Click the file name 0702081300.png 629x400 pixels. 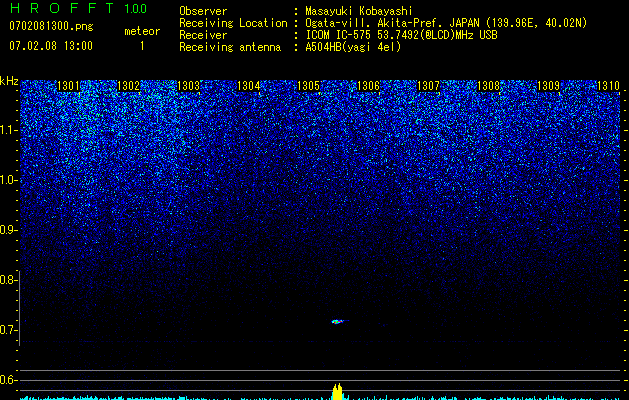pos(51,27)
